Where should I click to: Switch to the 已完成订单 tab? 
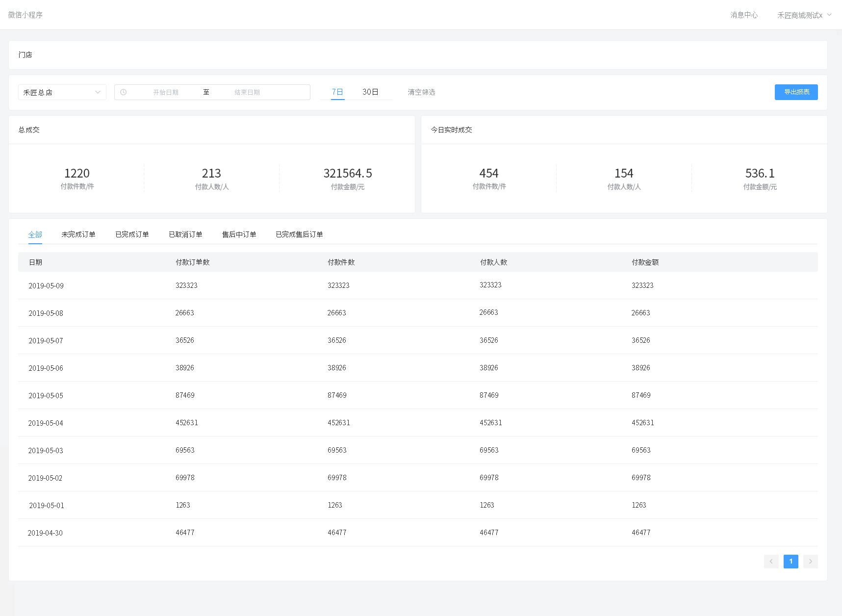pos(132,234)
